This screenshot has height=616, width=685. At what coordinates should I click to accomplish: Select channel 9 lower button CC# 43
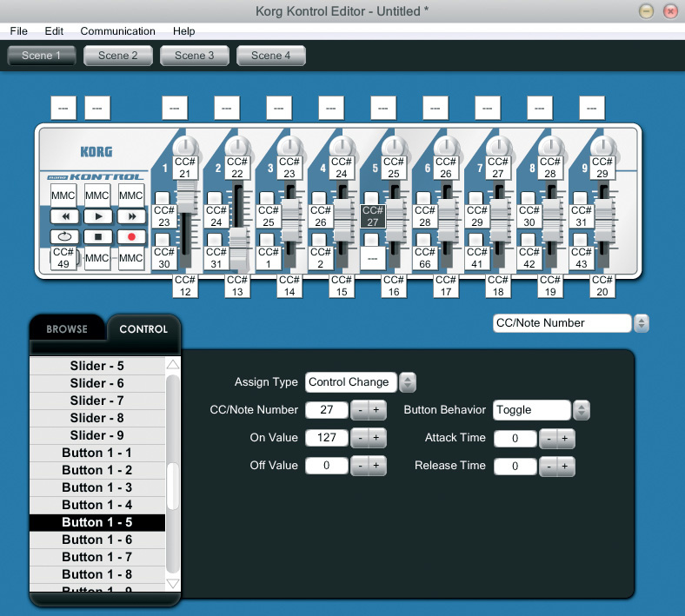581,258
